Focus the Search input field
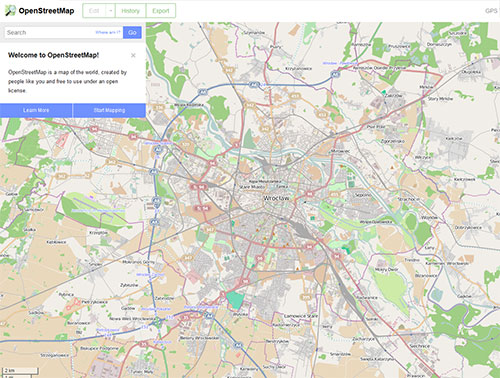Screen dimensions: 500x378 pyautogui.click(x=64, y=32)
